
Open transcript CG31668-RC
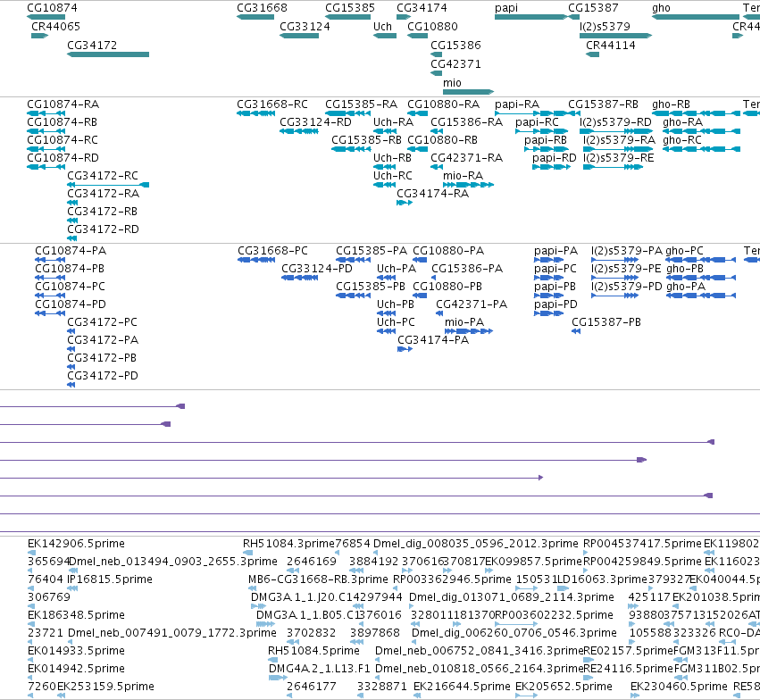[x=272, y=104]
